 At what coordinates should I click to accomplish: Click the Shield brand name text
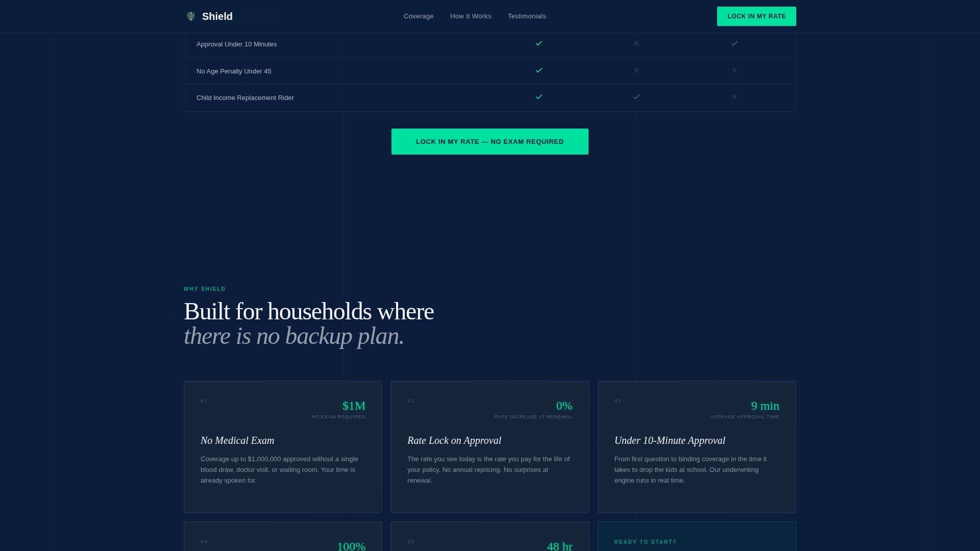pyautogui.click(x=217, y=16)
